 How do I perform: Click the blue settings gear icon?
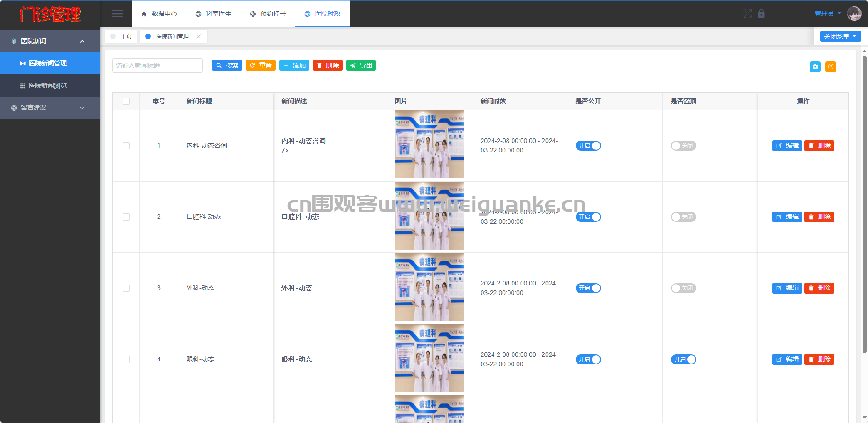point(815,67)
